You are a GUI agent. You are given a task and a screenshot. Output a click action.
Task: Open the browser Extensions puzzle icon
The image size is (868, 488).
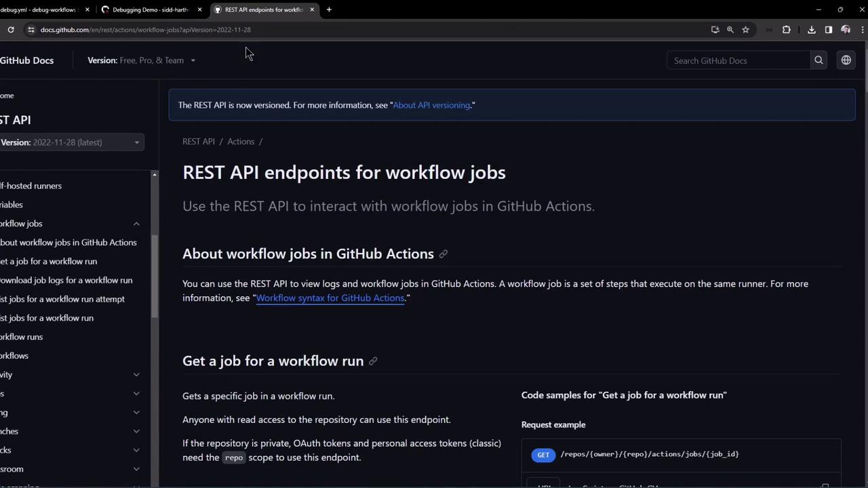click(x=787, y=30)
